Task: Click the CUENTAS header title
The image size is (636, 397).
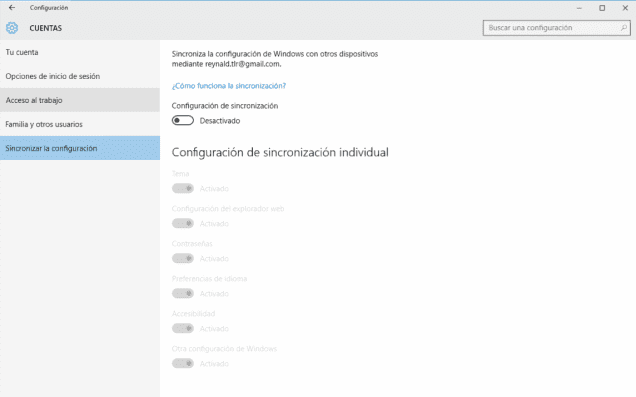Action: pyautogui.click(x=46, y=28)
